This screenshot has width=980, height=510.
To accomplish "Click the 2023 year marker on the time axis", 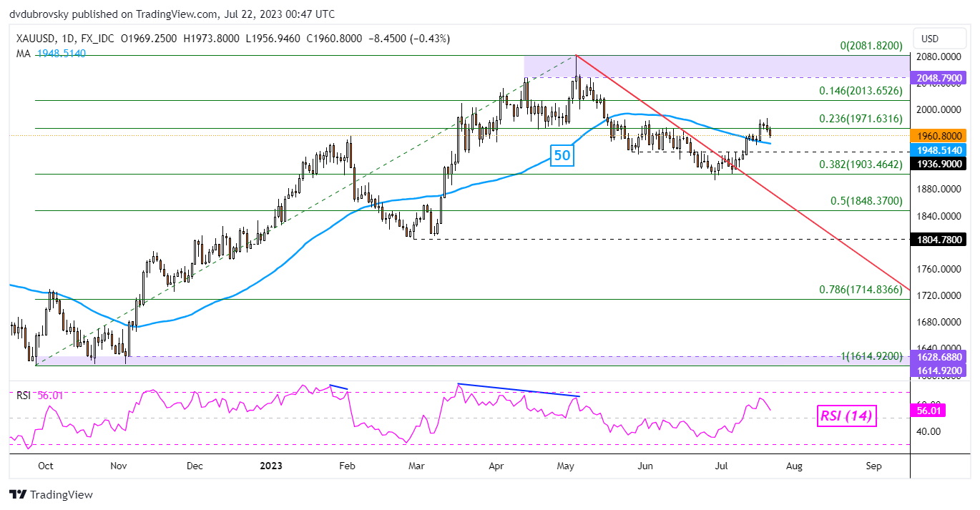I will pyautogui.click(x=270, y=466).
